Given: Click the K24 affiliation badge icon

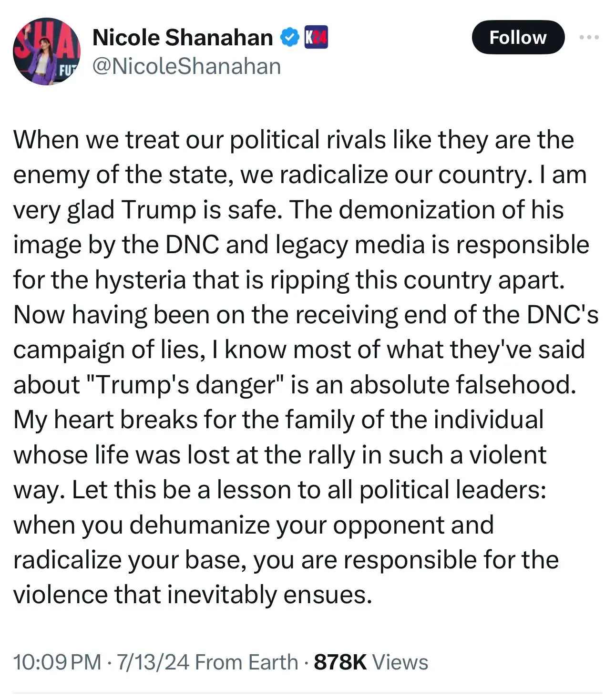Looking at the screenshot, I should 316,38.
